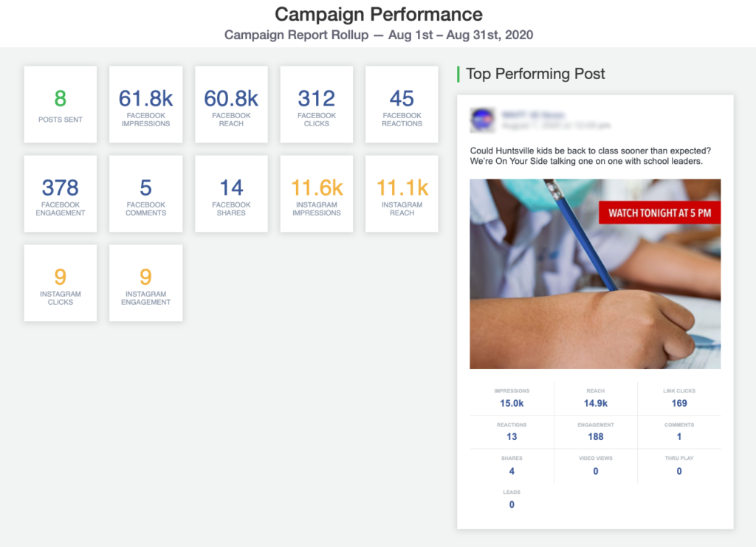Click the Facebook Comments 5 card

145,194
